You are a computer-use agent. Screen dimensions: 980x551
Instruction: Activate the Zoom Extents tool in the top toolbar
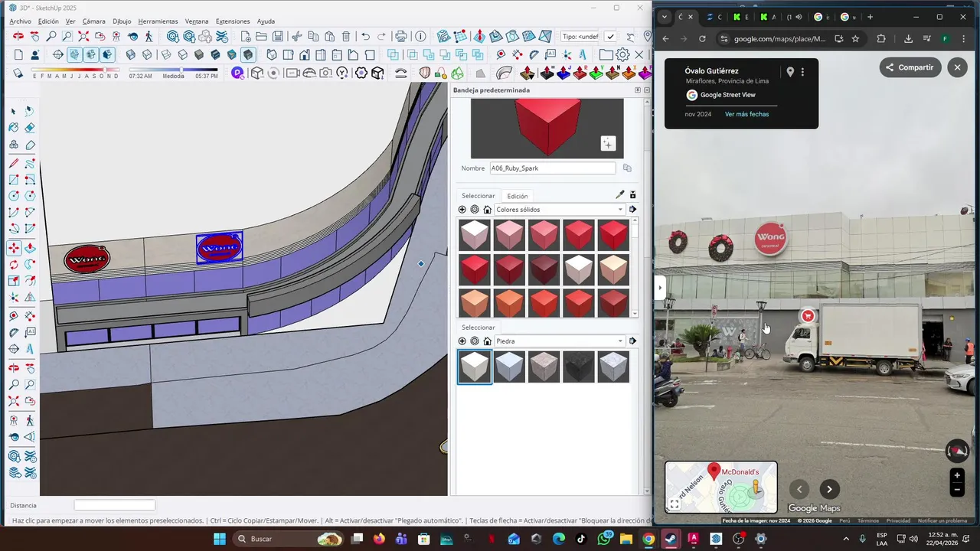pos(83,36)
